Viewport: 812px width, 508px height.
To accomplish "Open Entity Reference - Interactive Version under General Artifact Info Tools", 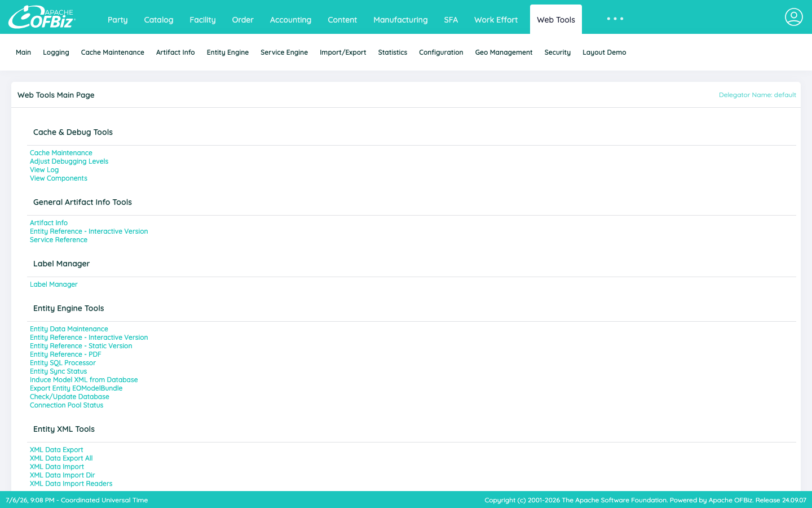I will pos(89,231).
